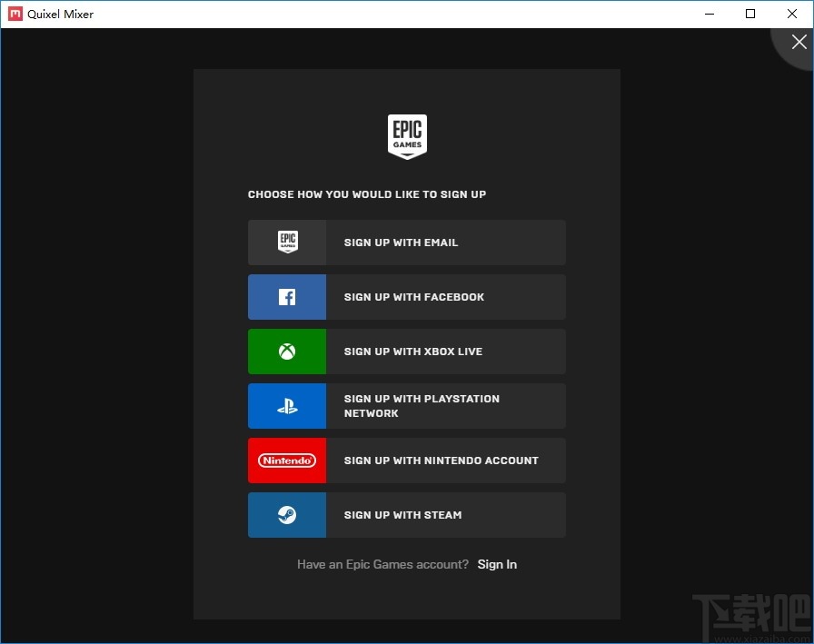Choose Sign Up With Email

point(406,243)
